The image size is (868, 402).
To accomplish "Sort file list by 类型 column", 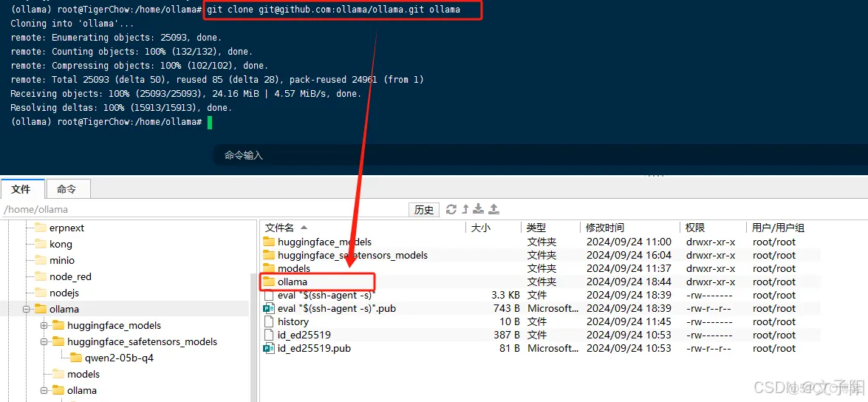I will pos(550,228).
